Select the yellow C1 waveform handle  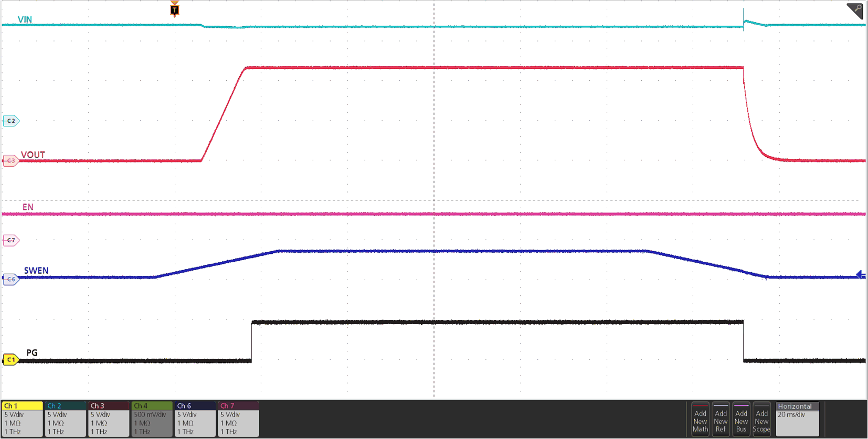coord(11,360)
